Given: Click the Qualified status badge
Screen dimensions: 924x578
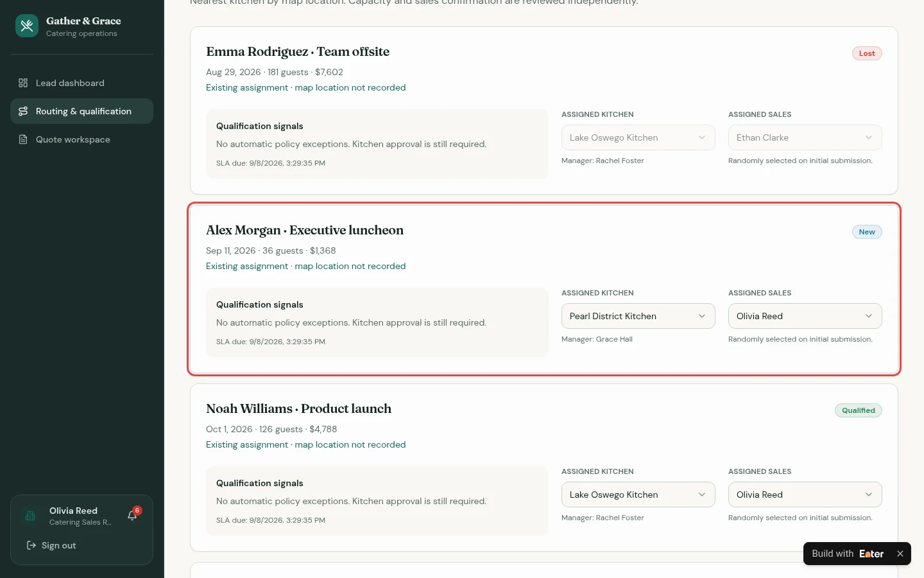Looking at the screenshot, I should point(859,410).
